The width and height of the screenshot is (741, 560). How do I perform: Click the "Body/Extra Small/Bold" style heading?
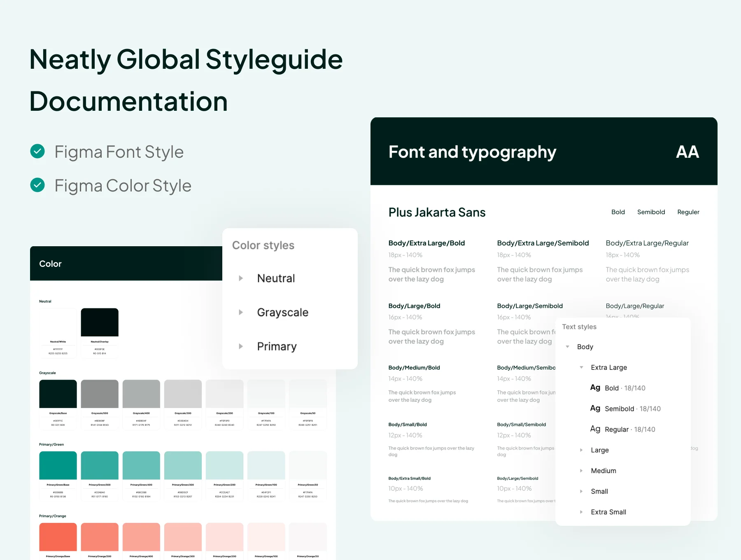[x=410, y=478]
